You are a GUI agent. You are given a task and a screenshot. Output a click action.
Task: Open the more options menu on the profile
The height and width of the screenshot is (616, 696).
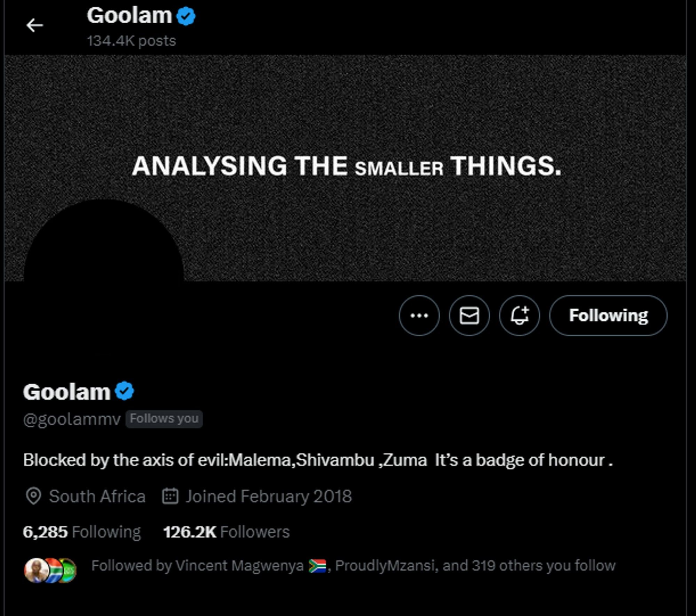[x=420, y=315]
